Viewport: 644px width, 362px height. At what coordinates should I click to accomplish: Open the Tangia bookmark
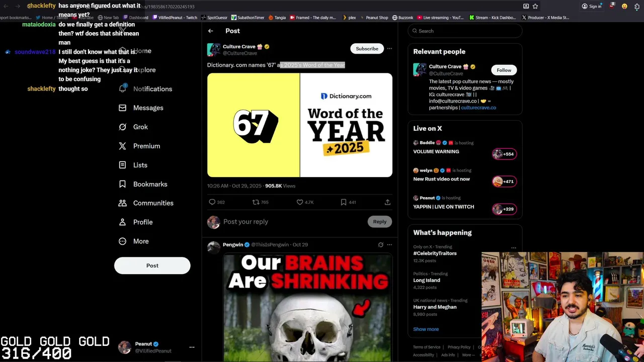pos(277,18)
